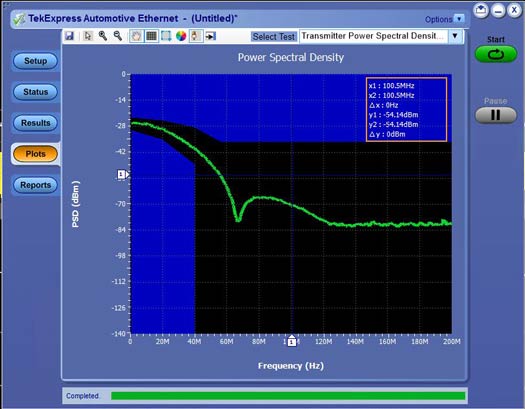Click the 200M frequency axis tick label
Viewport: 525px width, 409px height.
(452, 341)
